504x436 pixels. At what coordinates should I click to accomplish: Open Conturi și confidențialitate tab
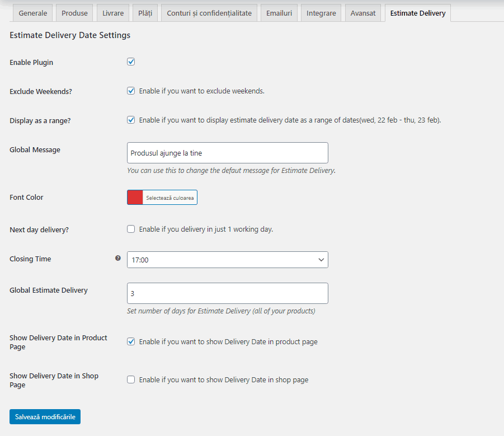(x=209, y=13)
